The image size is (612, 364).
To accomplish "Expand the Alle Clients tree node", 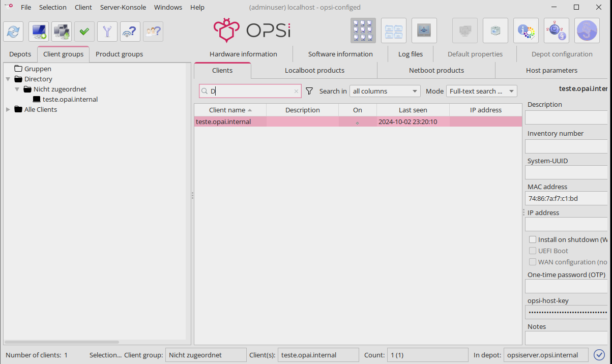I will [x=8, y=109].
